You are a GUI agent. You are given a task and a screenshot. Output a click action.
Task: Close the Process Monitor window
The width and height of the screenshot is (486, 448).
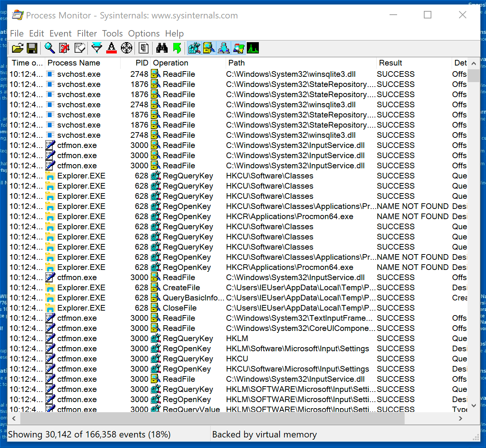463,15
